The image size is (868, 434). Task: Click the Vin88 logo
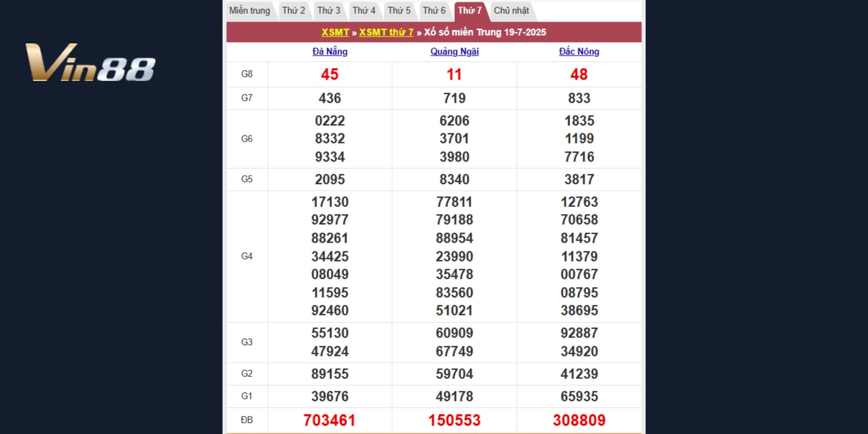pyautogui.click(x=90, y=62)
